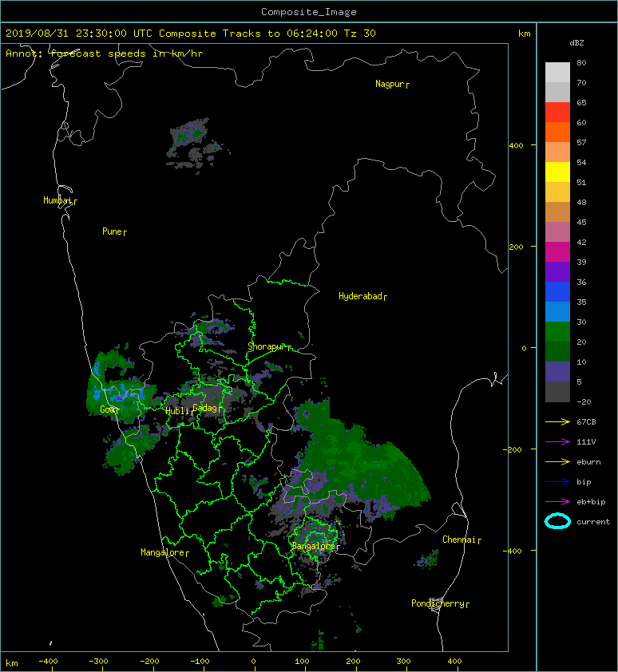Select the -100 tick on the horizontal axis
Screen dimensions: 618x672
pos(200,662)
